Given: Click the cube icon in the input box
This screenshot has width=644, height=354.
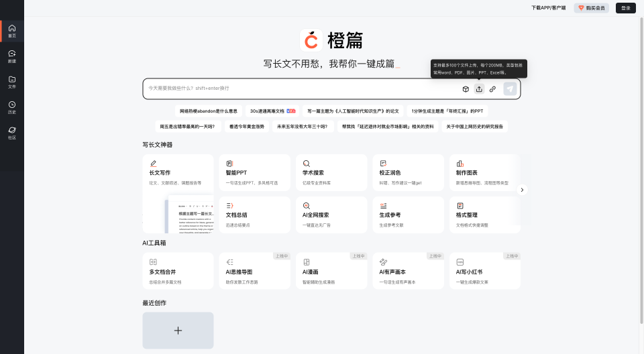Looking at the screenshot, I should point(466,89).
